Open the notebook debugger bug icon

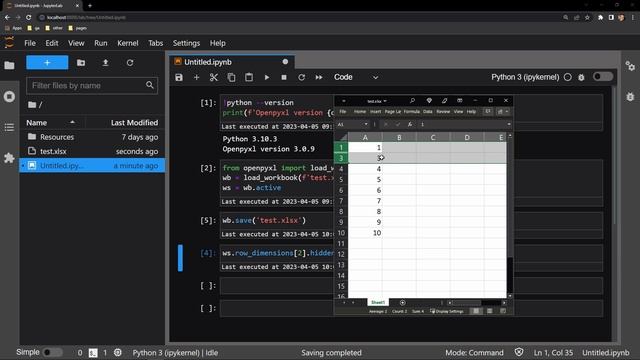581,77
